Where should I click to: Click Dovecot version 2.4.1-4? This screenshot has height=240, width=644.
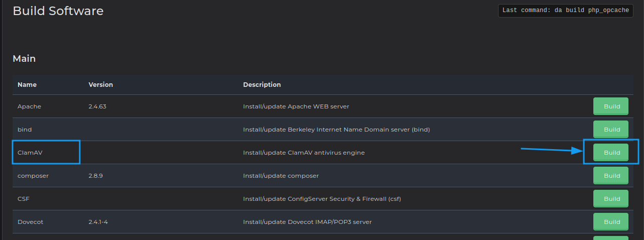click(98, 222)
